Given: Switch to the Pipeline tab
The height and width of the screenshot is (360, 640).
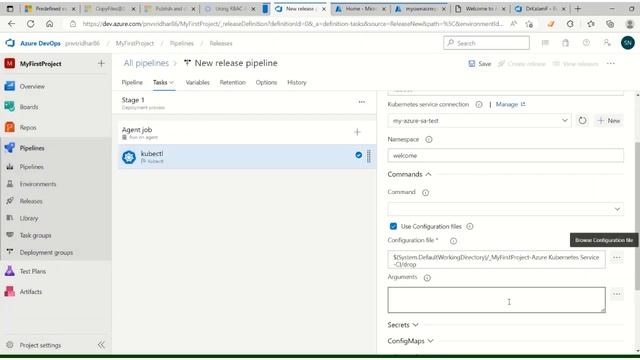Looking at the screenshot, I should pyautogui.click(x=132, y=82).
